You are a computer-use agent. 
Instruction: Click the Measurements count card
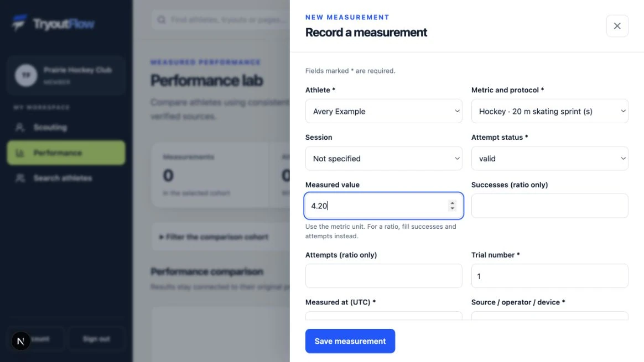click(210, 175)
